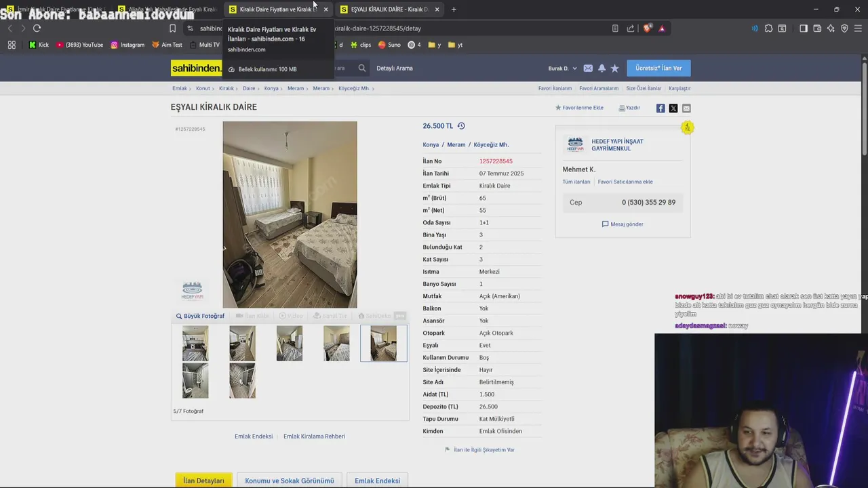868x488 pixels.
Task: Click the Ücretsiz İlan Ver button
Action: (x=658, y=68)
